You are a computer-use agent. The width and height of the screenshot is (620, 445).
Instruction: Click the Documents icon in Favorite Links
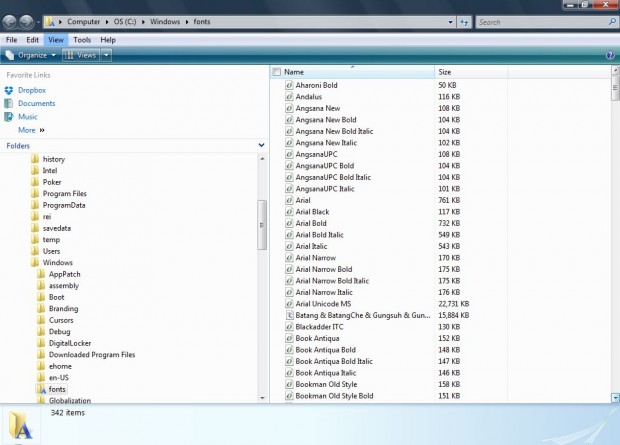(9, 103)
